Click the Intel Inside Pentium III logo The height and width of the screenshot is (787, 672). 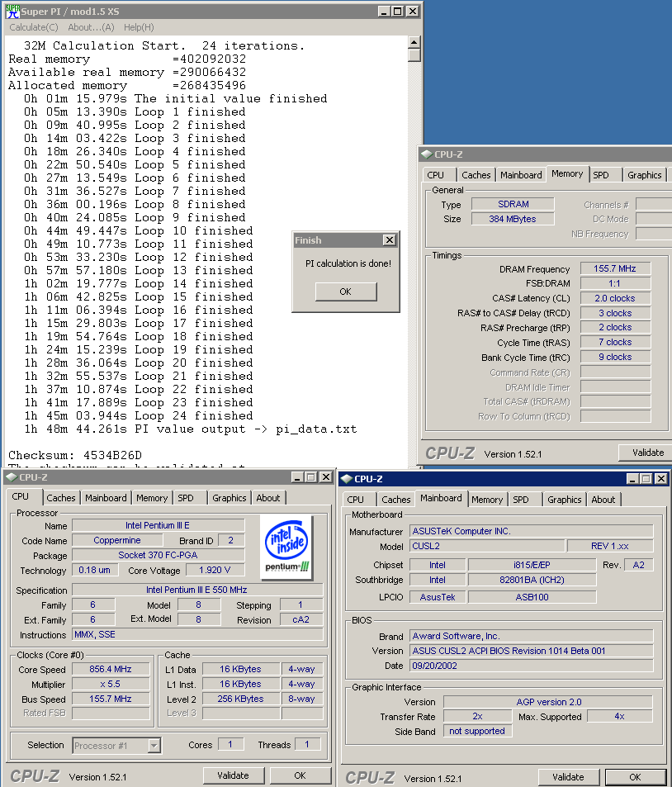pyautogui.click(x=286, y=545)
